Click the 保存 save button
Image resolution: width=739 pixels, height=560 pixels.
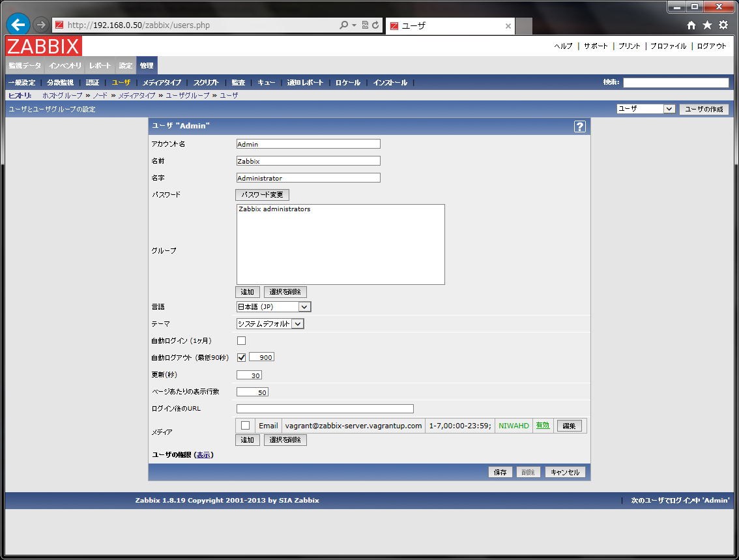[500, 472]
